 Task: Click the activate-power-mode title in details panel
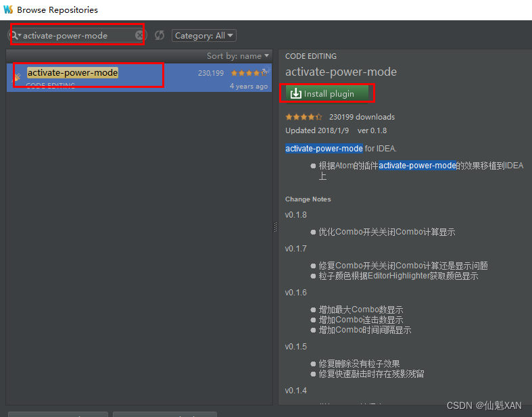(341, 72)
